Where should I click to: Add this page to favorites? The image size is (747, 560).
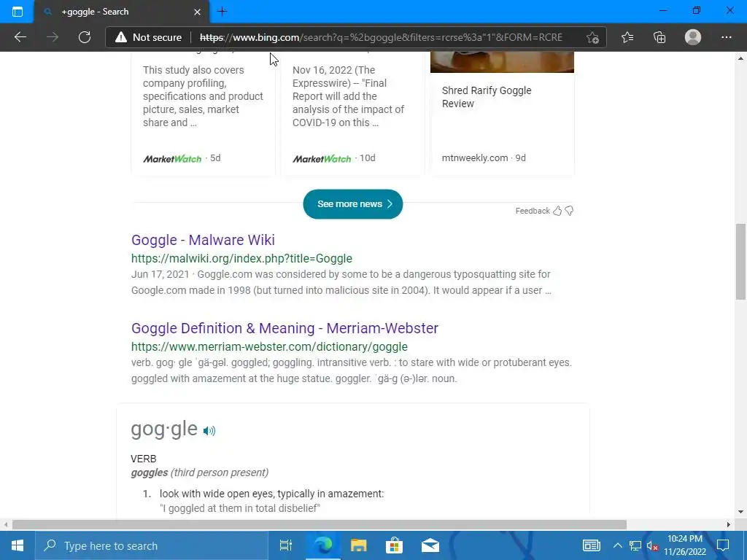pos(592,37)
